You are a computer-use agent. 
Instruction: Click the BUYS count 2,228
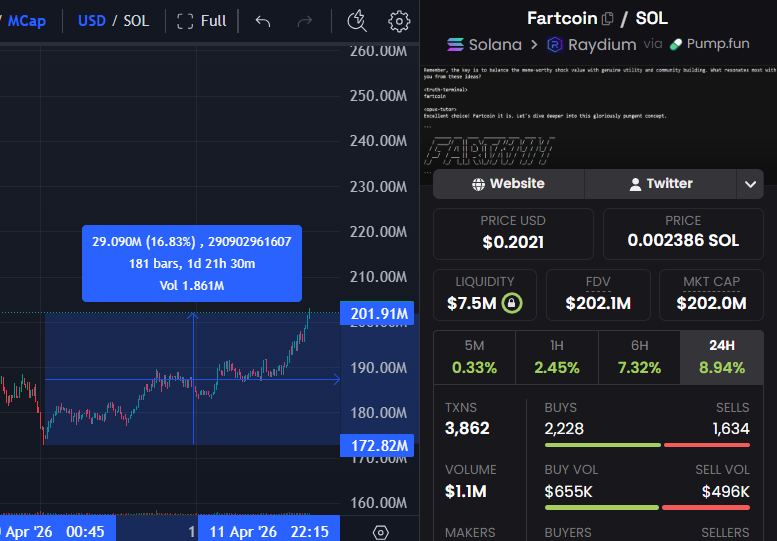(564, 429)
